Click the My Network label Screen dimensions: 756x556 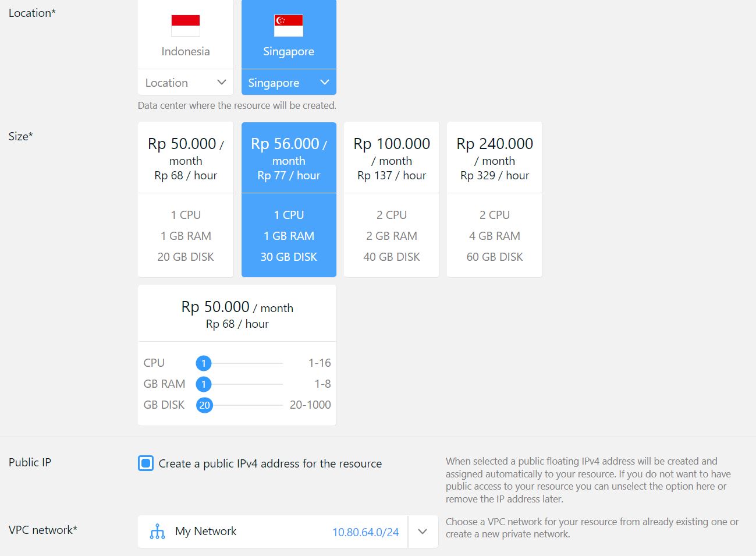pos(205,532)
